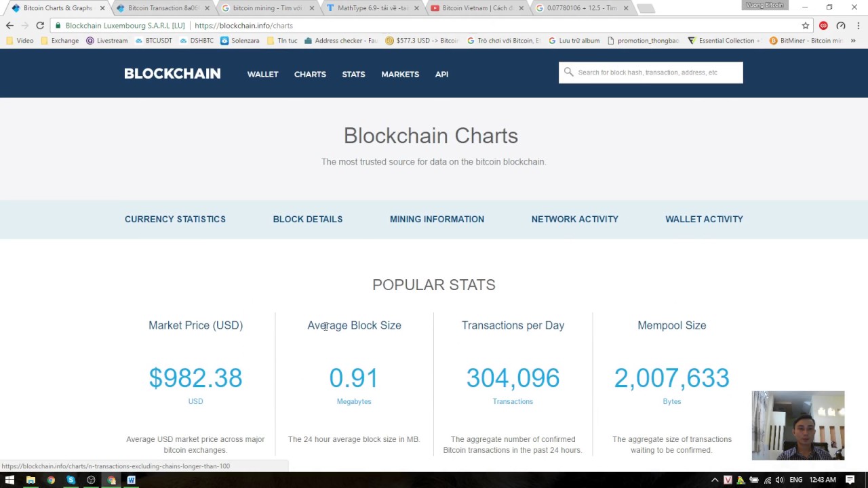Open a new browser tab
Screen dimensions: 868x488
click(646, 8)
